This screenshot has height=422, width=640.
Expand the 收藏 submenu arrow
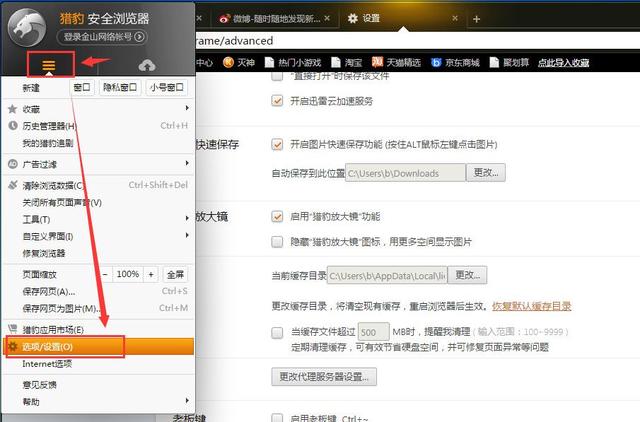pos(187,108)
